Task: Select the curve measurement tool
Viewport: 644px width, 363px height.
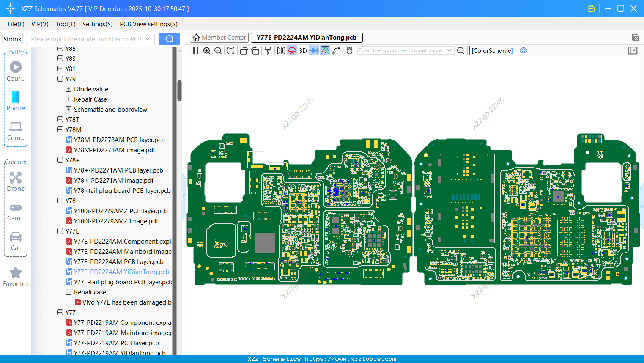Action: (x=337, y=50)
